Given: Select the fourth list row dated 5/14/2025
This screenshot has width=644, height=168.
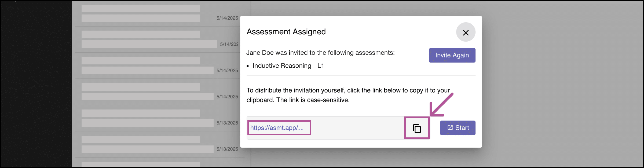Looking at the screenshot, I should (160, 92).
